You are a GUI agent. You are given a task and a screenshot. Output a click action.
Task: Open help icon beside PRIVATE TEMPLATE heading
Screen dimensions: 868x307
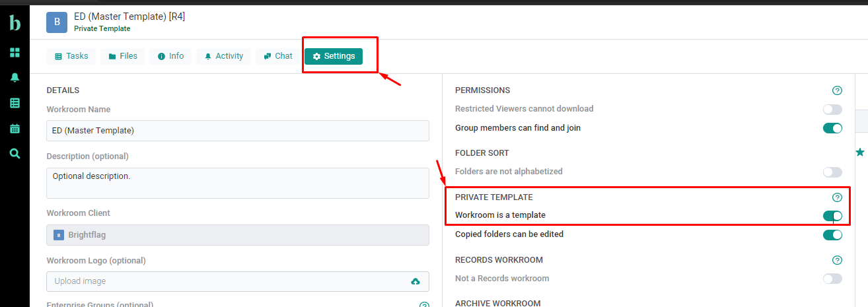click(x=837, y=197)
